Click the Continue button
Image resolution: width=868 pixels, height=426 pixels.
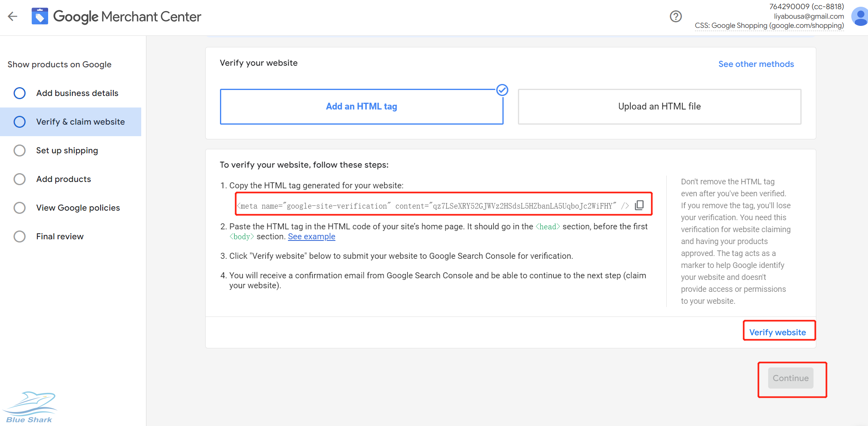(791, 378)
